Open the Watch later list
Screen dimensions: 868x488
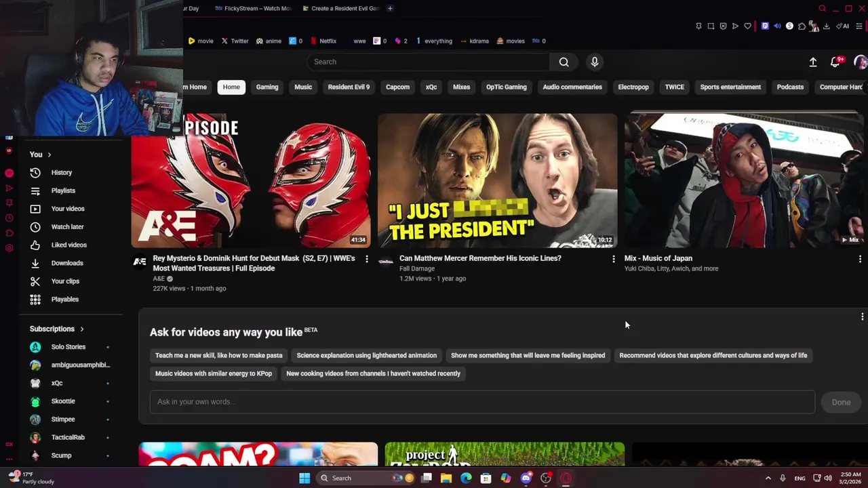67,227
